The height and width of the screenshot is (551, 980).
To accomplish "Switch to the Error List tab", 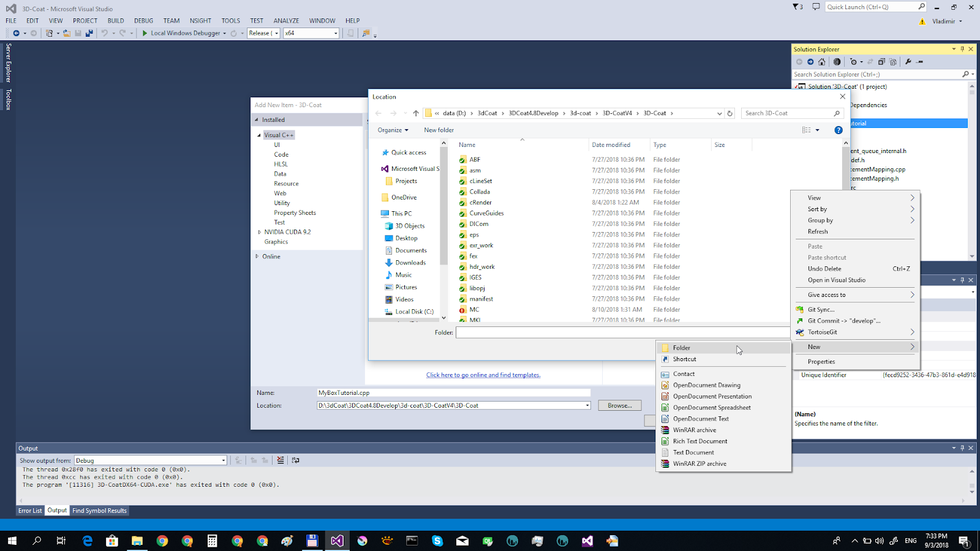I will [30, 511].
